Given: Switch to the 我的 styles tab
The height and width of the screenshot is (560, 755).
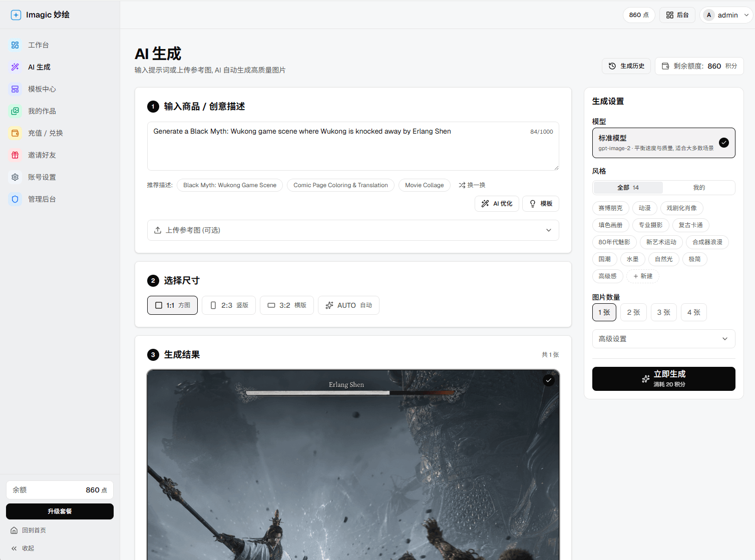Looking at the screenshot, I should point(699,188).
